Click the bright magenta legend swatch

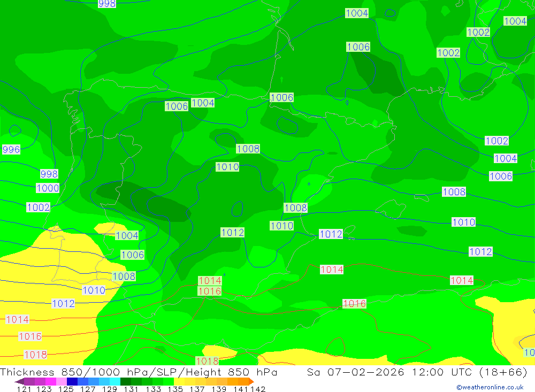click(51, 381)
